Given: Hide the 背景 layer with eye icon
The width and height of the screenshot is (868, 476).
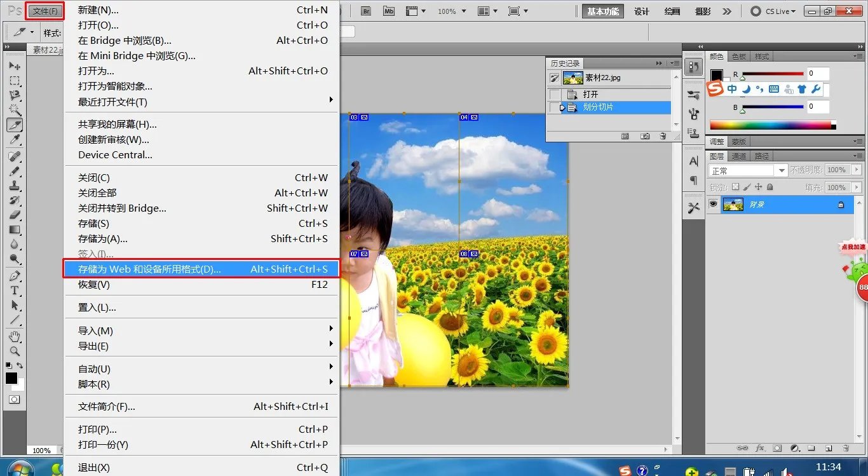Looking at the screenshot, I should 714,205.
